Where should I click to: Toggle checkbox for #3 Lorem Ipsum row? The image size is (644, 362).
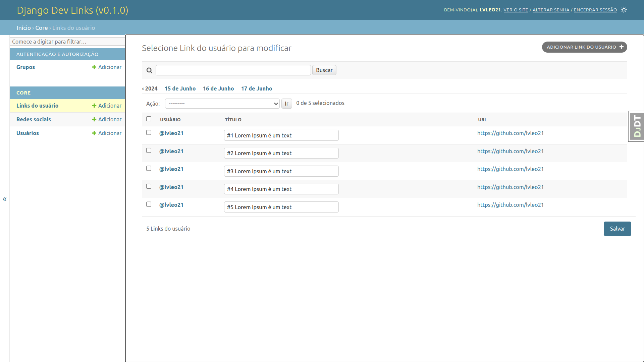tap(149, 168)
